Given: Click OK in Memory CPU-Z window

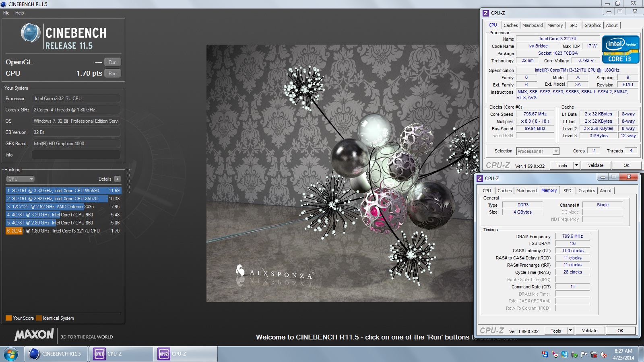Looking at the screenshot, I should tap(620, 331).
